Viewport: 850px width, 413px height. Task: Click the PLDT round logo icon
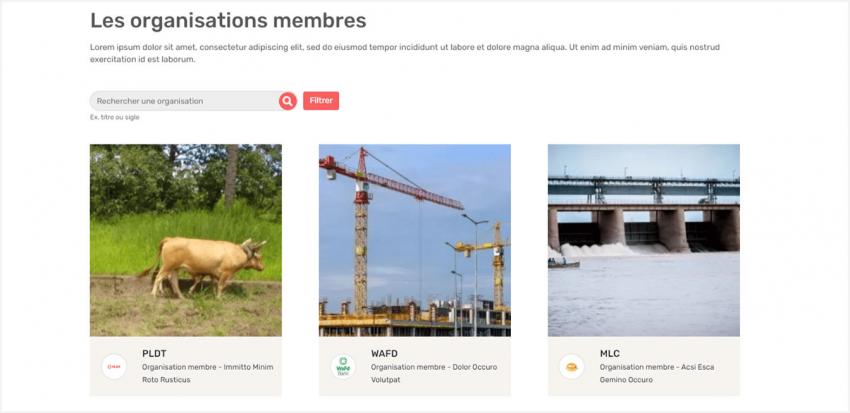pos(115,367)
